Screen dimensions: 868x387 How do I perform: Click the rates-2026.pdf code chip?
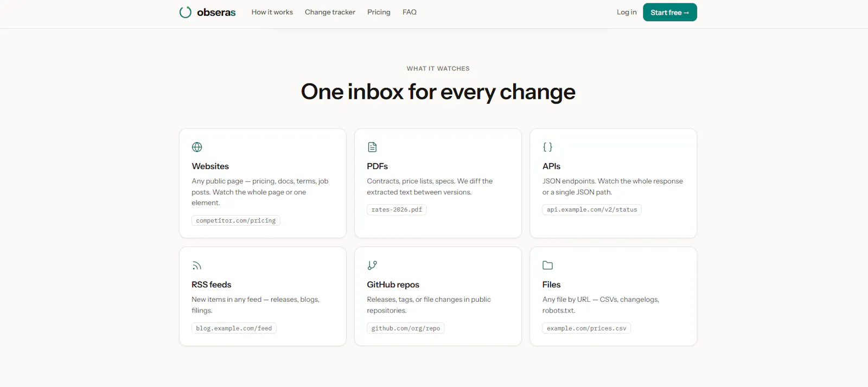(x=397, y=210)
